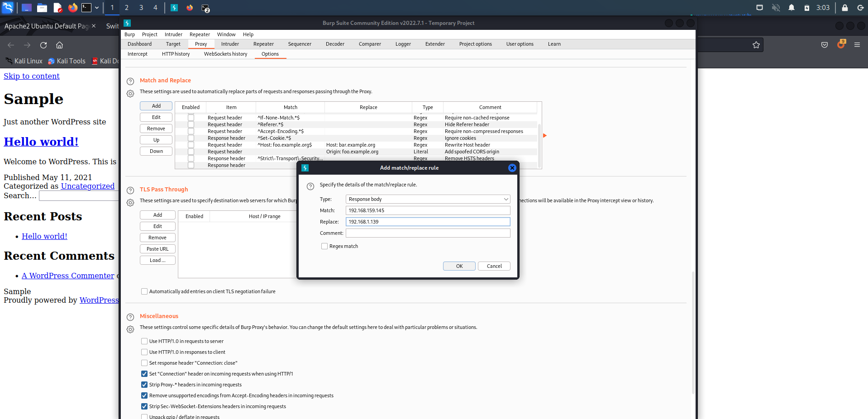Tick Automatically add entries on TLS failure

[x=144, y=291]
